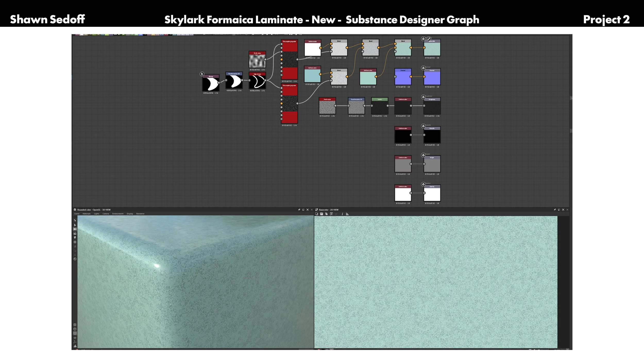Click the environment image icon in 3D view sidebar
The height and width of the screenshot is (362, 644).
click(x=75, y=233)
